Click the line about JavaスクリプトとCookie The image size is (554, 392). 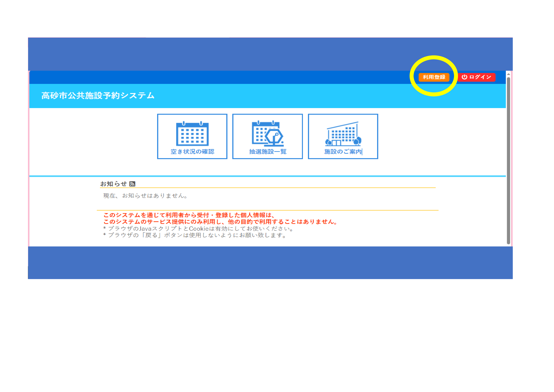tap(198, 229)
